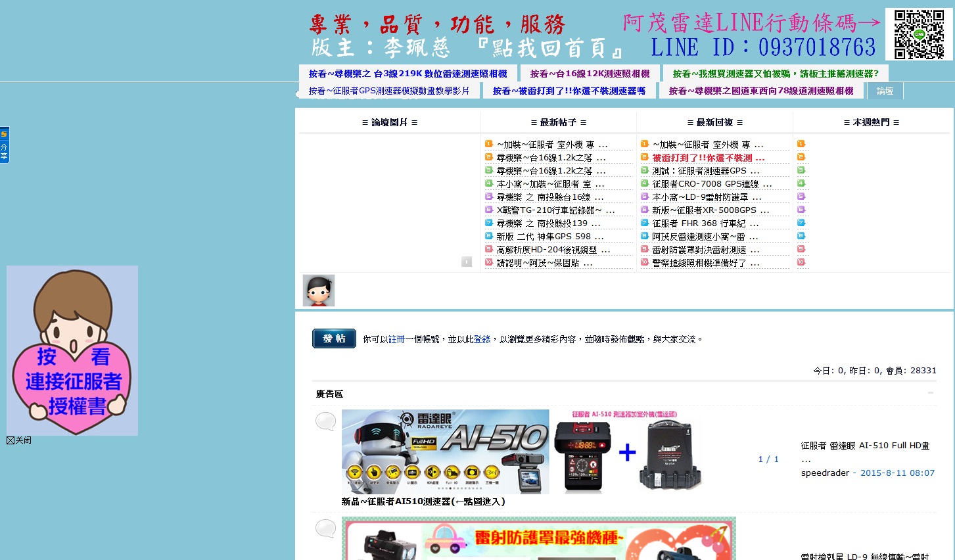The width and height of the screenshot is (955, 560).
Task: Click the 雷達眼 AI-510 banner image
Action: [445, 452]
